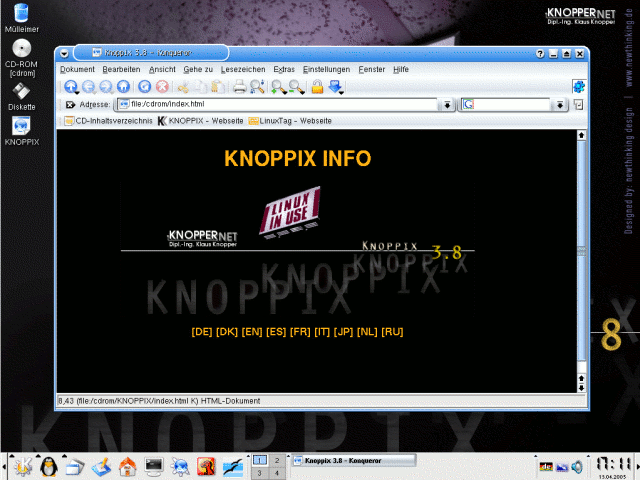Switch to virtual desktop 4 in pager
This screenshot has width=640, height=480.
277,473
